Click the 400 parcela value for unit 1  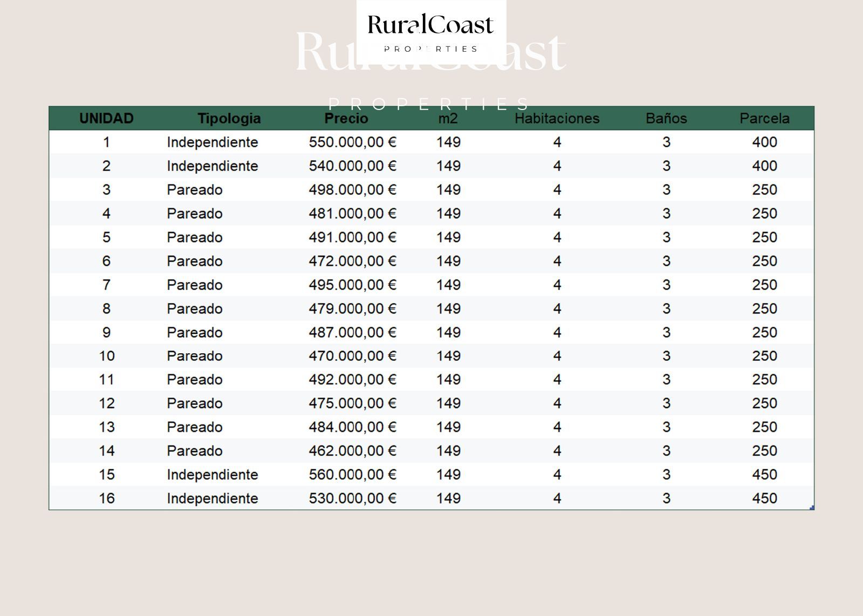pos(764,142)
